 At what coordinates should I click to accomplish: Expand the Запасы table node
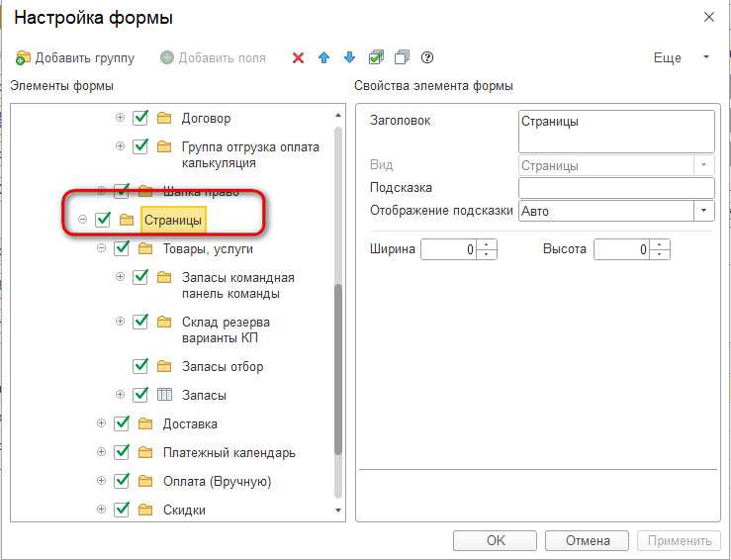click(120, 395)
